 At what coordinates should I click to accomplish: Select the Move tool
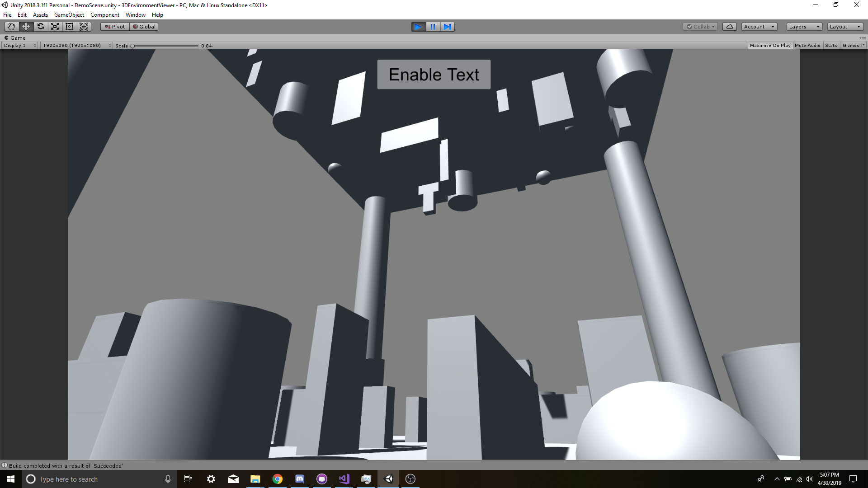[26, 27]
